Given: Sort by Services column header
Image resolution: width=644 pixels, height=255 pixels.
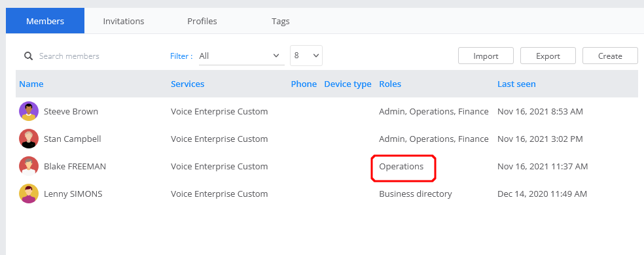Looking at the screenshot, I should pyautogui.click(x=187, y=84).
